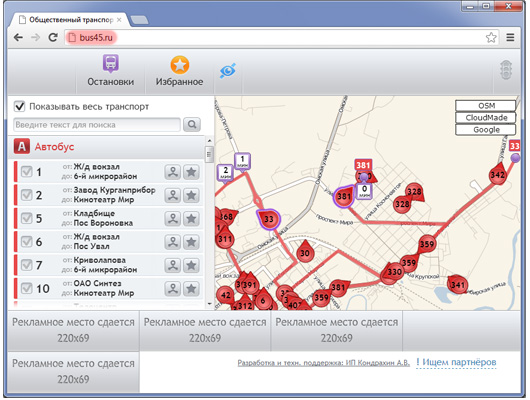The width and height of the screenshot is (530, 400).
Task: Uncheck bus route 5 checkbox
Action: (x=27, y=218)
